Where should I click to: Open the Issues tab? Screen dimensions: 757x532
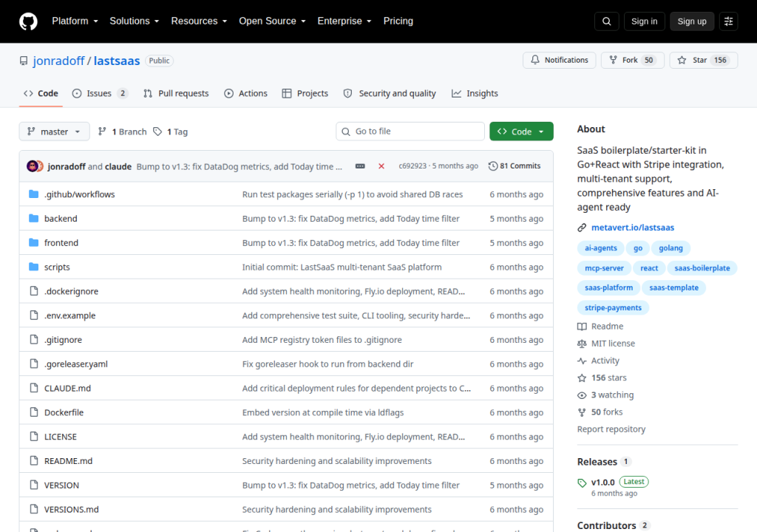click(100, 93)
